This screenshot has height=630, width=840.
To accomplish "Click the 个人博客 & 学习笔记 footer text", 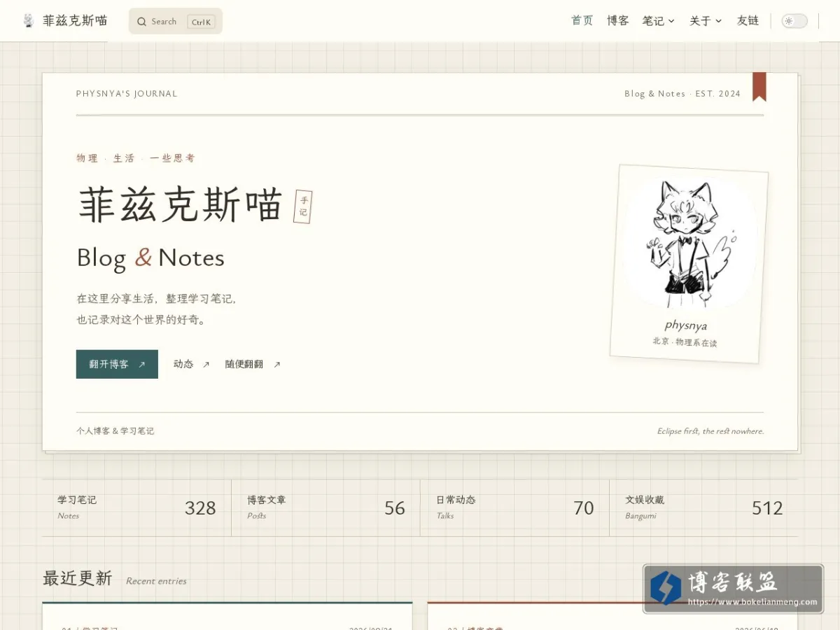I will point(115,431).
